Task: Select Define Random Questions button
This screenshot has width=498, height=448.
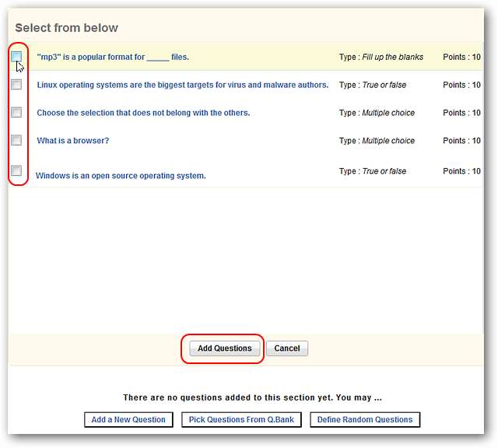Action: pos(365,420)
